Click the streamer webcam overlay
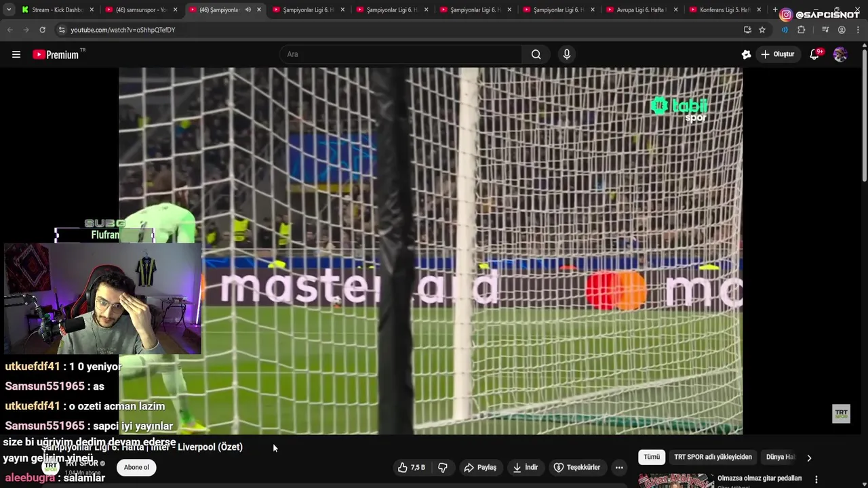868x488 pixels. 102,299
